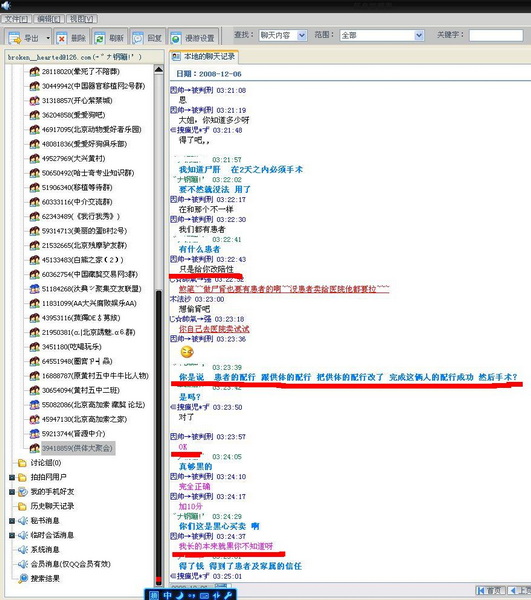The image size is (531, 600).
Task: Expand the 临时会话消息 tree node
Action: pyautogui.click(x=12, y=535)
